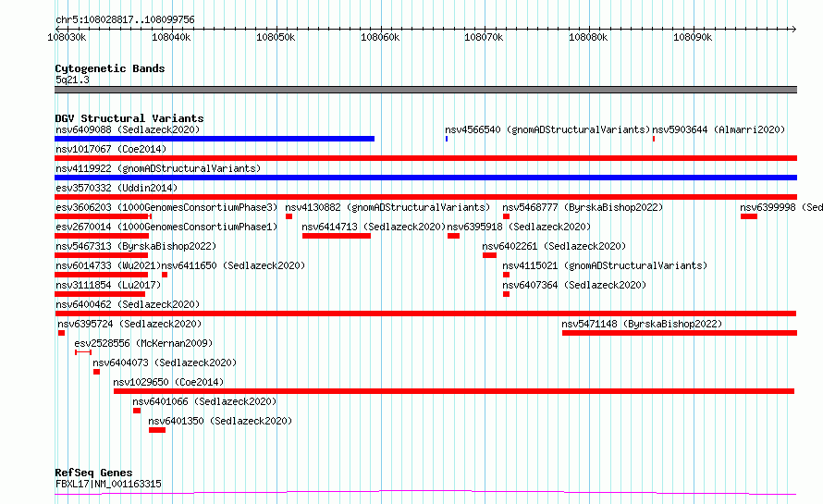The width and height of the screenshot is (823, 504).
Task: Click the red nsv5471148 variant bar
Action: pyautogui.click(x=680, y=333)
